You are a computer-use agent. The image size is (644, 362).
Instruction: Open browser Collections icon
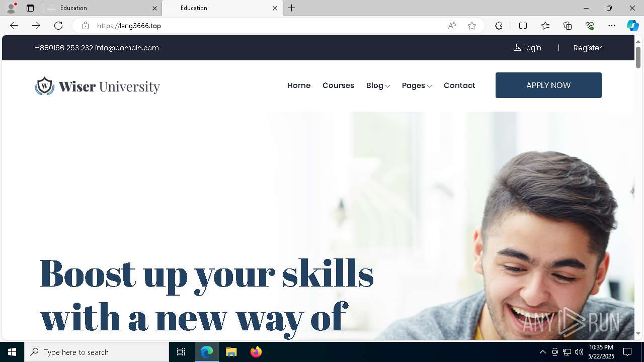coord(568,26)
